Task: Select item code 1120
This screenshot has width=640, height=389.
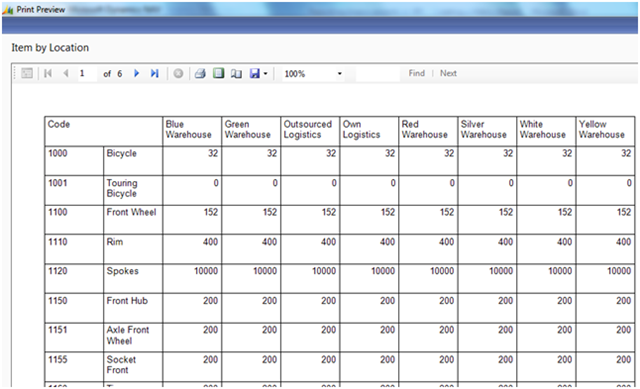Action: 58,271
